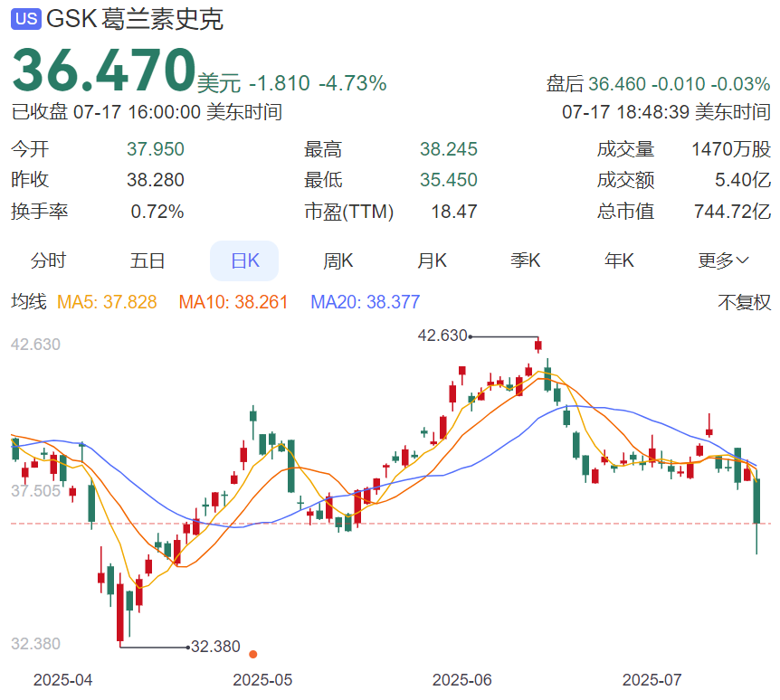Expand the 更多 chart period dropdown

point(723,260)
